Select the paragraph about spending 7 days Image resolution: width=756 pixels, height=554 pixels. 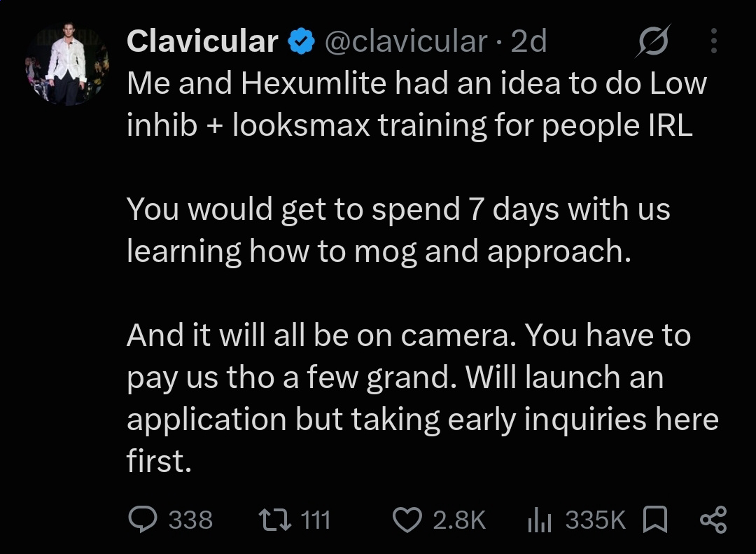[x=398, y=230]
